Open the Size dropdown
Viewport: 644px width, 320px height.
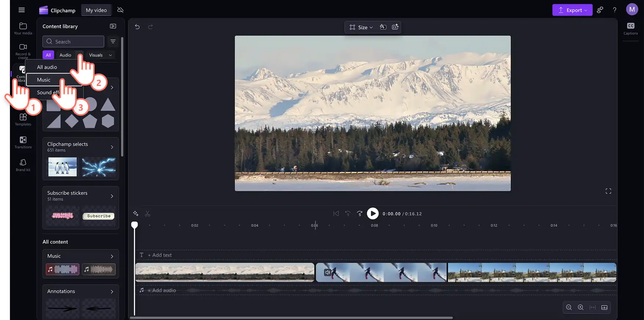tap(361, 27)
